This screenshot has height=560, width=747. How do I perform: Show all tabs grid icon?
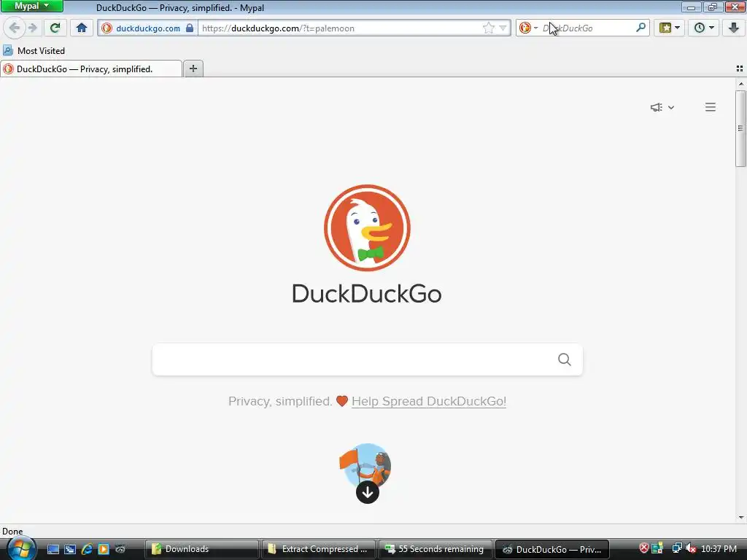tap(740, 69)
